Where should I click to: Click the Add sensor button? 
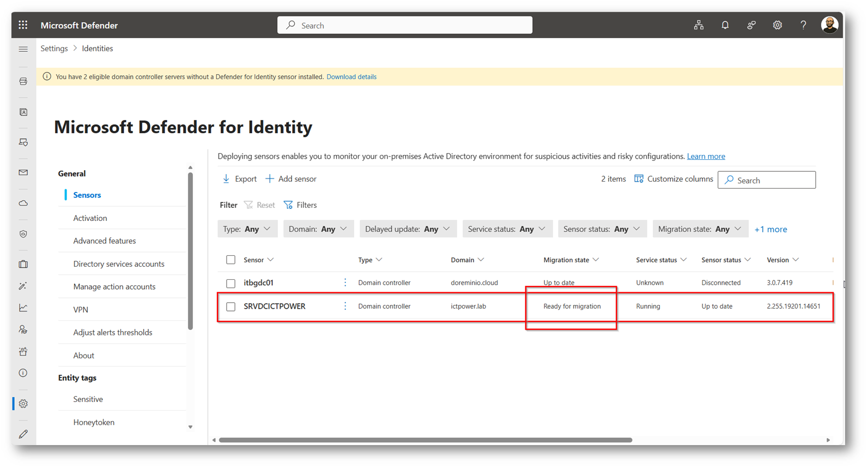click(291, 179)
